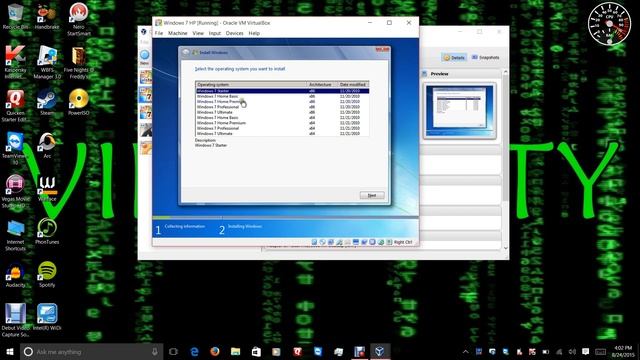Click Snapshots button in VirtualBox Manager
The height and width of the screenshot is (360, 640).
coord(485,58)
